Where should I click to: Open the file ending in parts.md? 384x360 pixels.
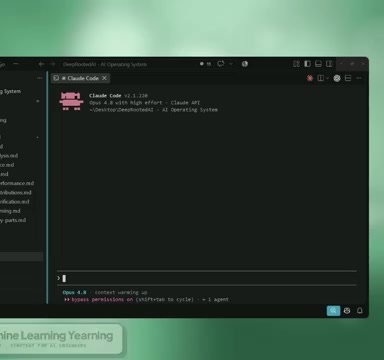point(13,220)
